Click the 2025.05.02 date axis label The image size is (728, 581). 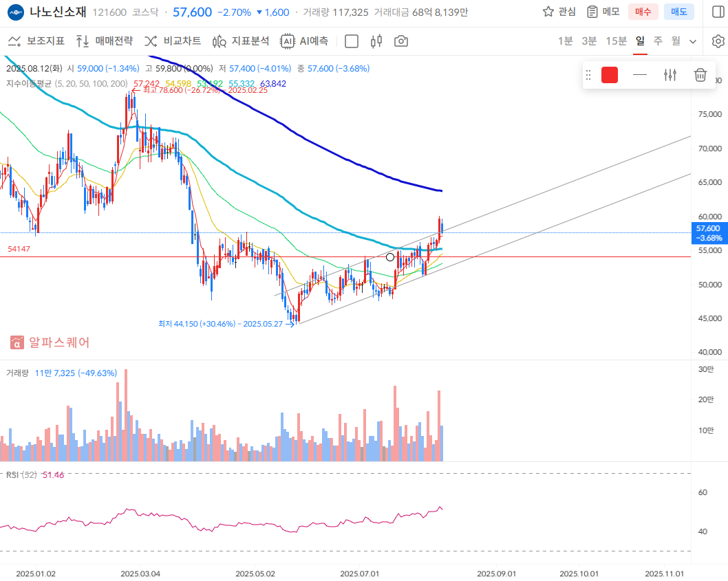click(255, 573)
